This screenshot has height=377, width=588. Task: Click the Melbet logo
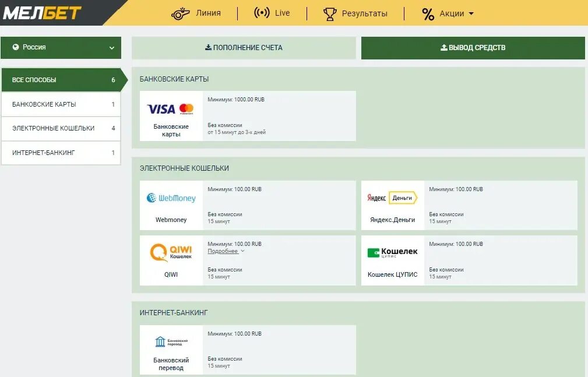point(41,13)
